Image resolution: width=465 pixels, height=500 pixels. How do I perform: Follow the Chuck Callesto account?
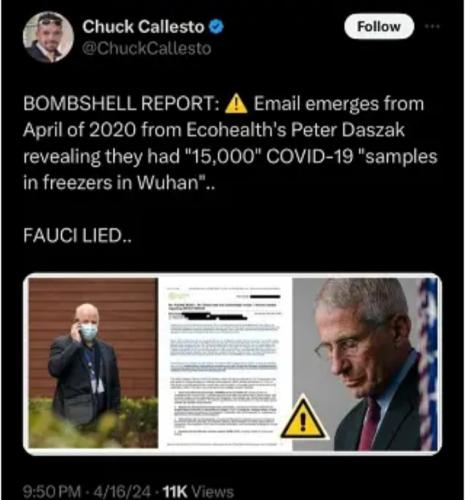tap(379, 26)
